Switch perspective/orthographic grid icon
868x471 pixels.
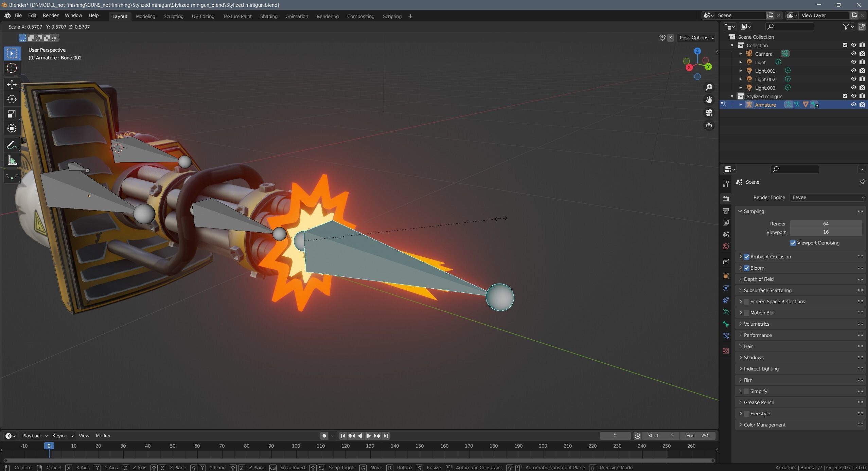pyautogui.click(x=709, y=126)
